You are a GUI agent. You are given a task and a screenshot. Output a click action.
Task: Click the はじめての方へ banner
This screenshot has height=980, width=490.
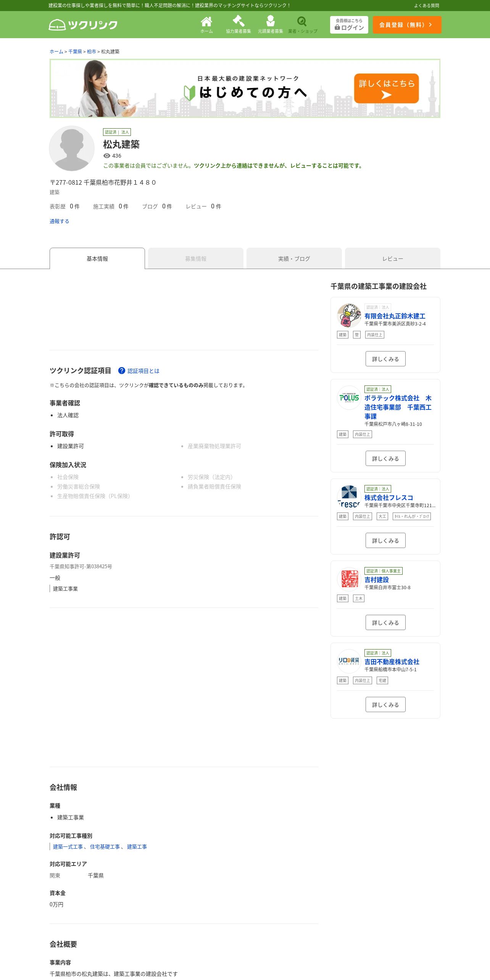point(245,88)
